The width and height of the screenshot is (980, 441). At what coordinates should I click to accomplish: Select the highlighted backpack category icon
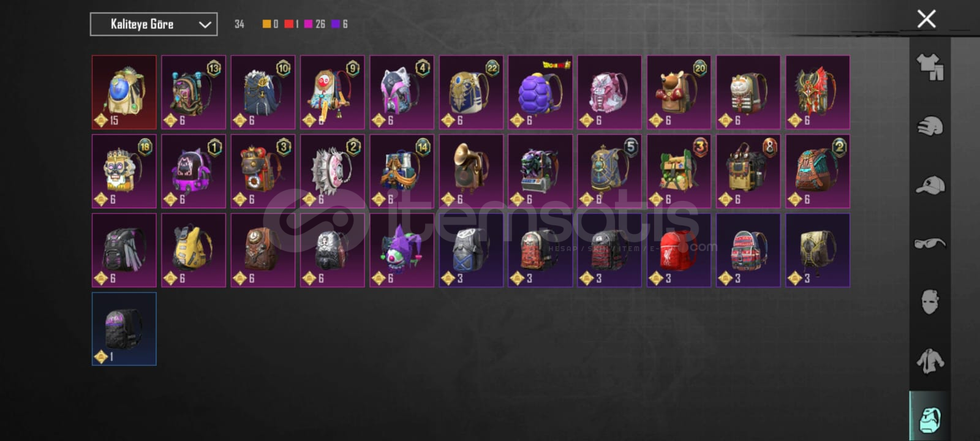(x=930, y=417)
